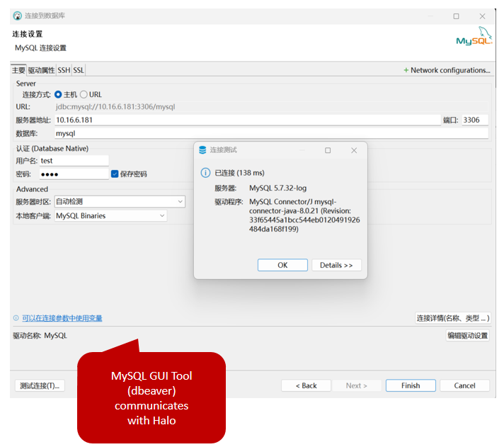Viewport: 504px width, 447px height.
Task: Click the 端口 field showing 3306
Action: [x=475, y=120]
